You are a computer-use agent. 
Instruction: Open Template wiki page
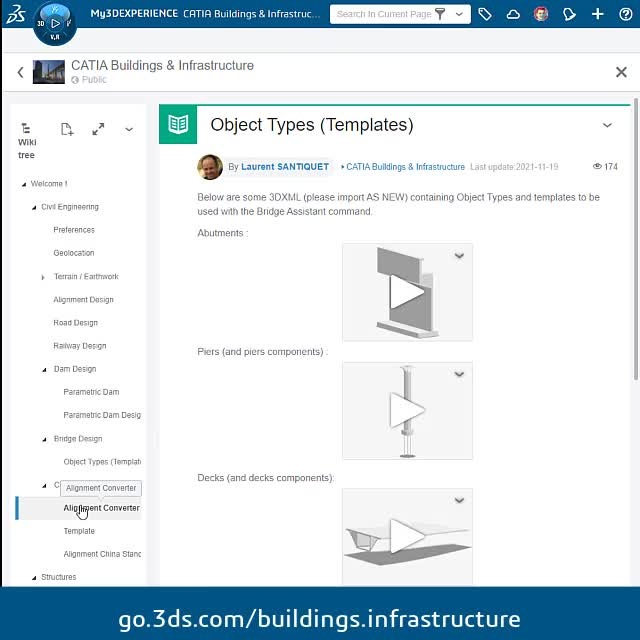(x=79, y=531)
